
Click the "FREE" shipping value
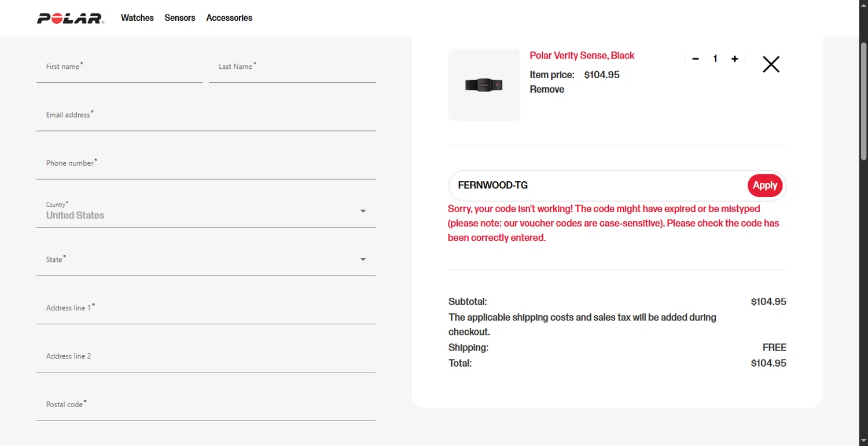774,348
